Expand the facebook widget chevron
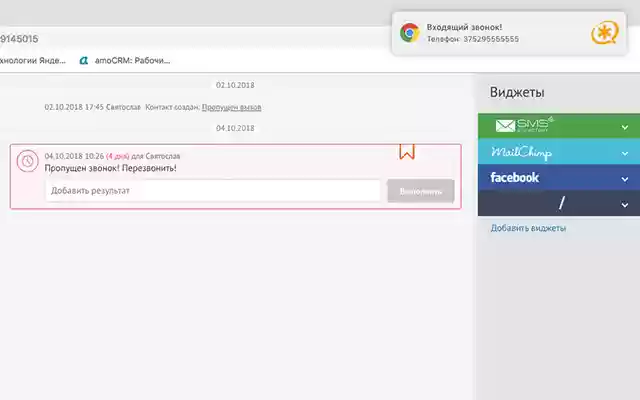This screenshot has width=640, height=400. (x=624, y=179)
